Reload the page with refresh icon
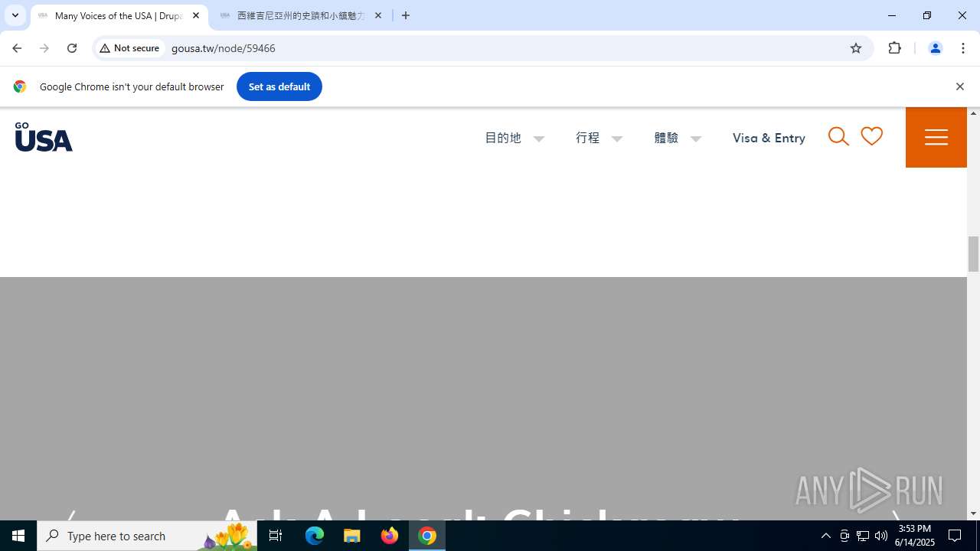Viewport: 980px width, 551px height. 72,48
